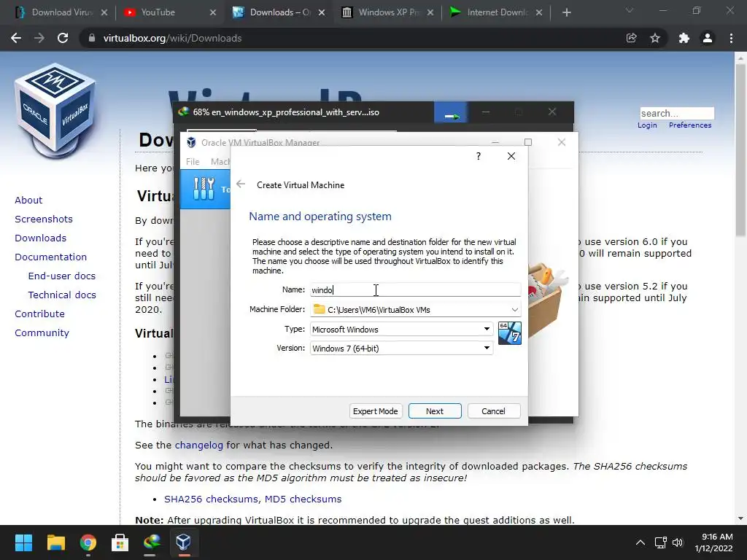Open the Type dropdown showing Microsoft Windows
This screenshot has width=747, height=560.
[401, 329]
